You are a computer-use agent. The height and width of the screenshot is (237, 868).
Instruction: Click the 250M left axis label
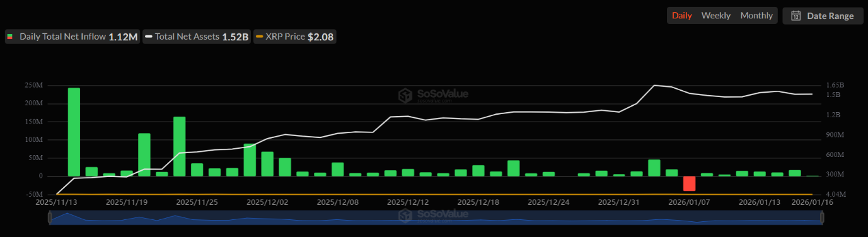point(33,85)
